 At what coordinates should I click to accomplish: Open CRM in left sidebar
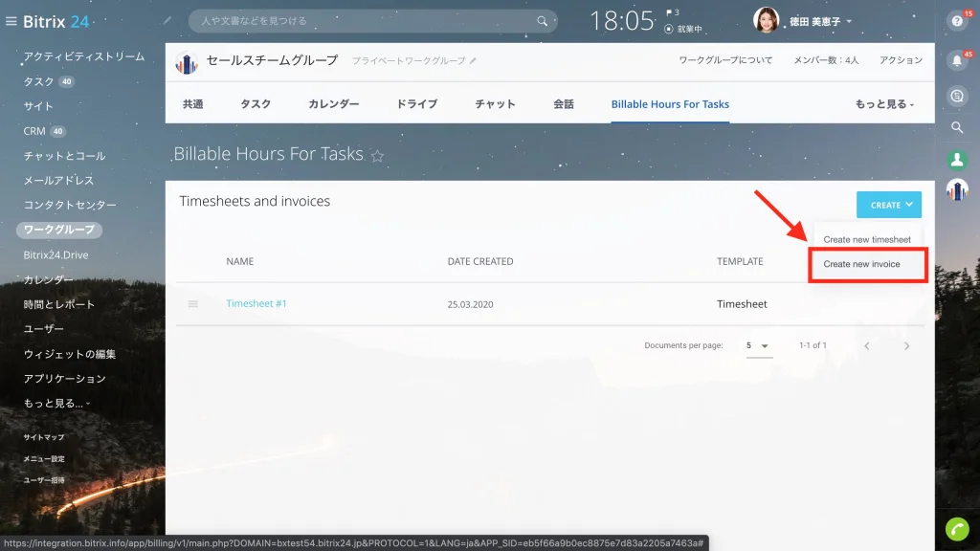[34, 131]
